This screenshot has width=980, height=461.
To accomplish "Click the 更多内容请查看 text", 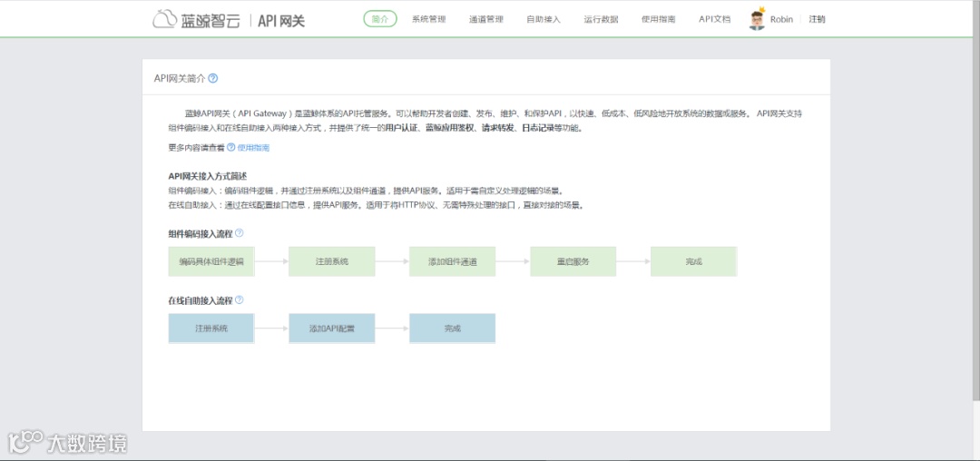I will tap(196, 148).
